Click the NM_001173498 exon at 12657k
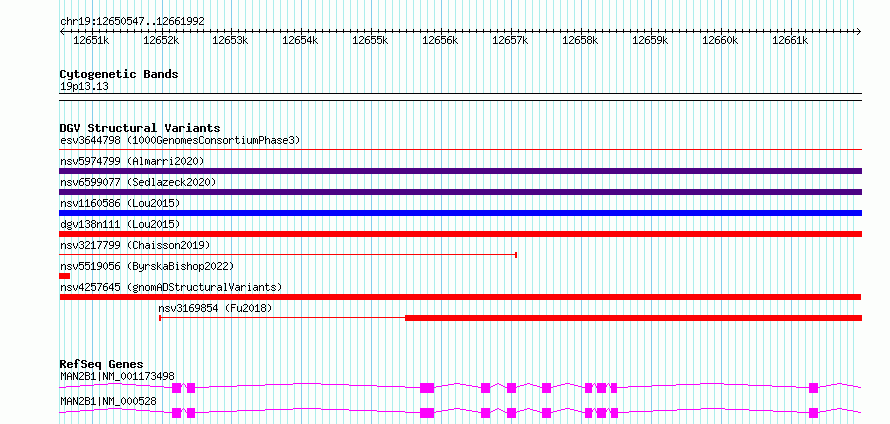 [x=511, y=388]
